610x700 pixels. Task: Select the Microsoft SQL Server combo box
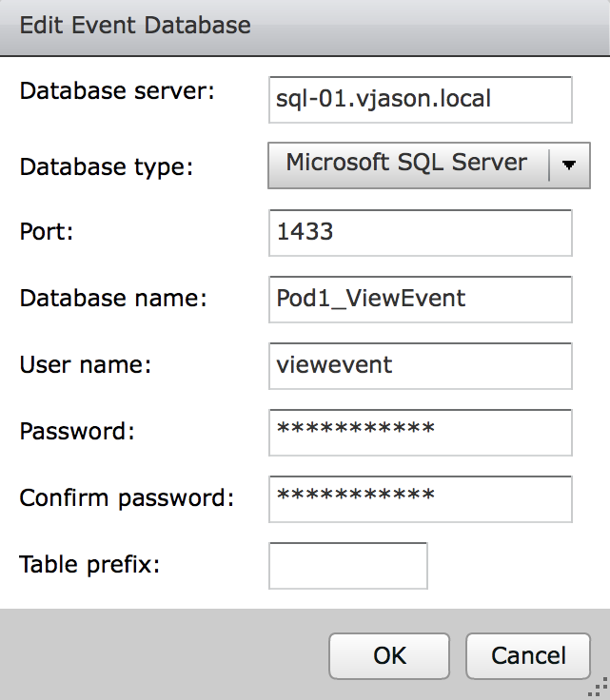(409, 165)
